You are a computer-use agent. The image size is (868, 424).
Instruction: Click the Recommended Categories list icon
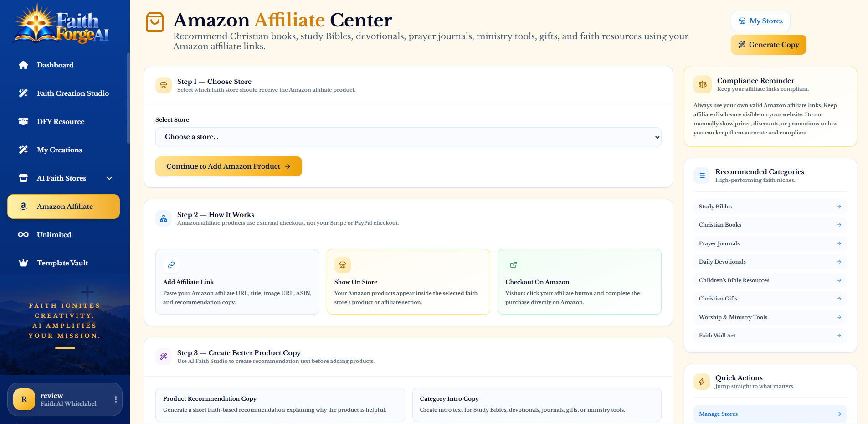coord(702,176)
